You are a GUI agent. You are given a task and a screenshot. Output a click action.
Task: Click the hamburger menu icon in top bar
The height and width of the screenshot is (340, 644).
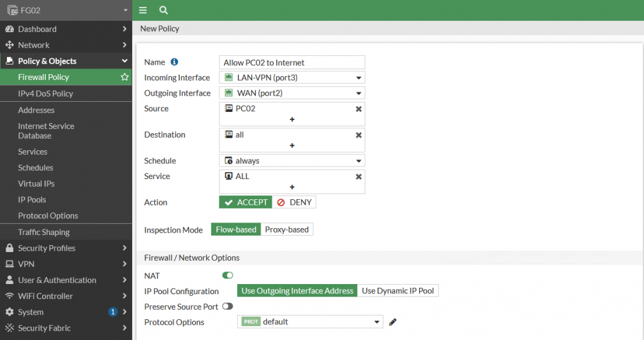pyautogui.click(x=143, y=10)
